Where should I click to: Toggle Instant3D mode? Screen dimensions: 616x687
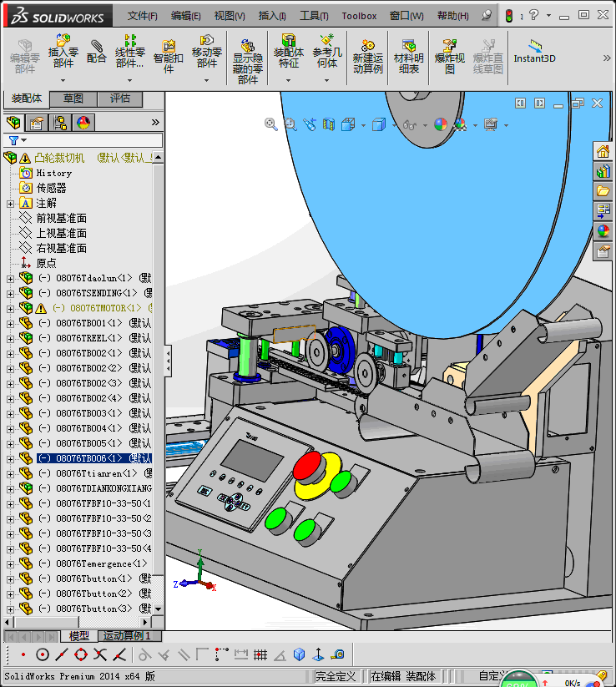534,52
